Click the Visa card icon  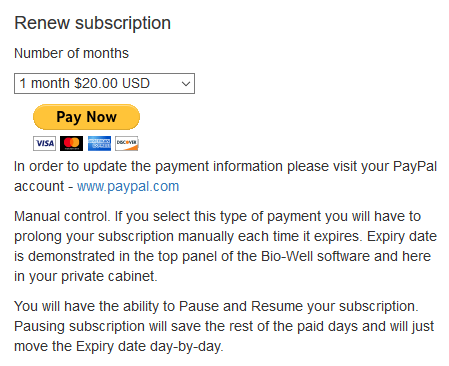(x=44, y=143)
